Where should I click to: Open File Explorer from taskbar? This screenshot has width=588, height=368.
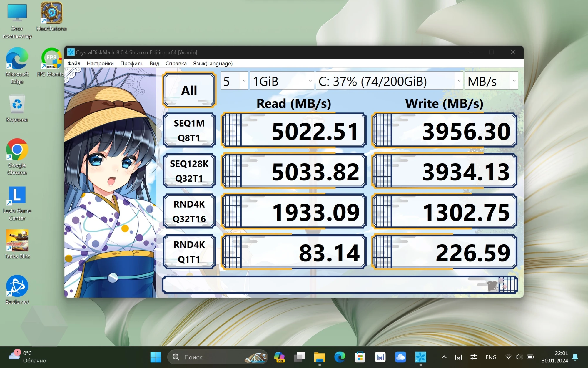(319, 357)
